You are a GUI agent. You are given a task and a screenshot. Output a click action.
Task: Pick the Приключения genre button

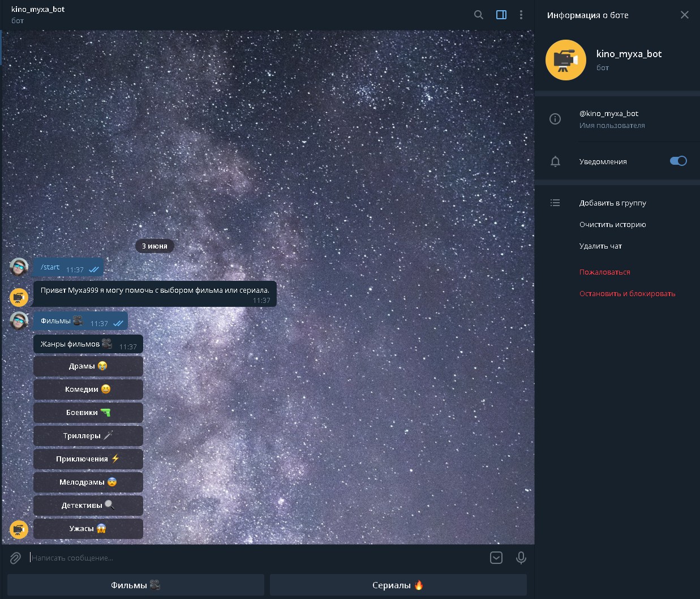point(88,459)
